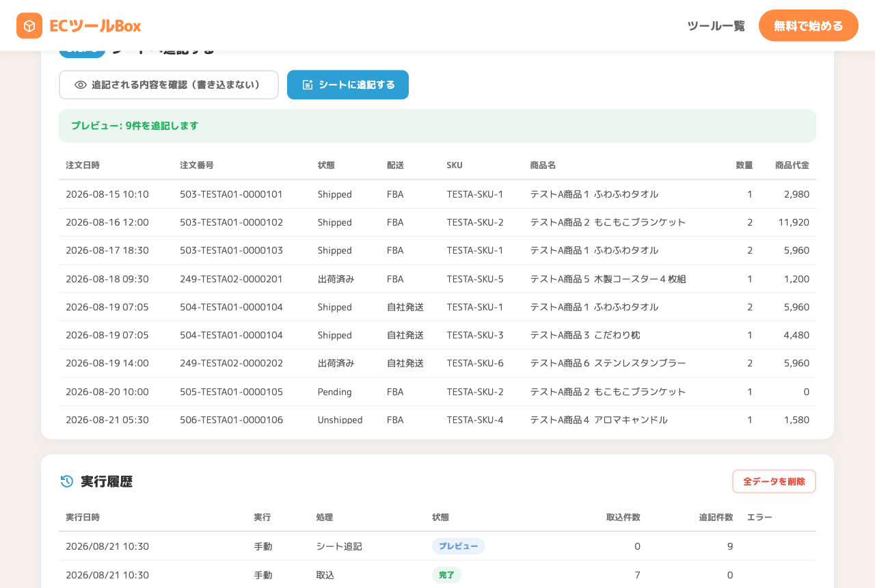This screenshot has height=588, width=875.
Task: Click the history clock icon beside 実行履歴
Action: [x=67, y=481]
